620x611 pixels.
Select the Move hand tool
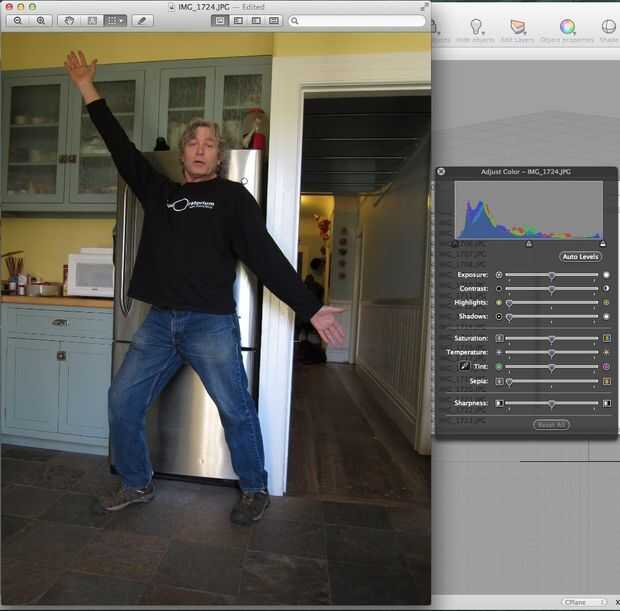tap(69, 21)
